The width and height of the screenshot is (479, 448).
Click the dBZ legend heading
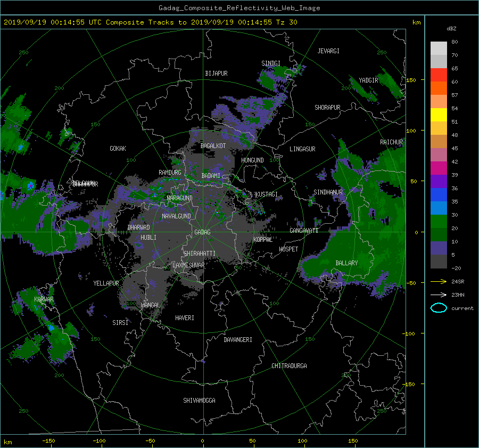click(x=451, y=29)
